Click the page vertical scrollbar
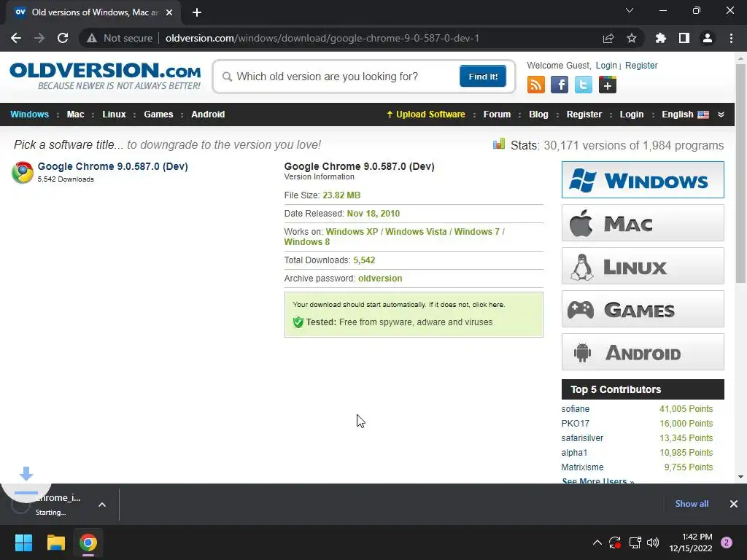The image size is (747, 560). [740, 174]
